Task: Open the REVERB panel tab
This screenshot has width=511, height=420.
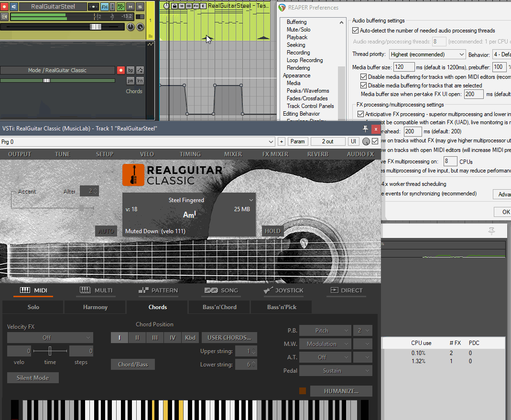Action: [318, 154]
